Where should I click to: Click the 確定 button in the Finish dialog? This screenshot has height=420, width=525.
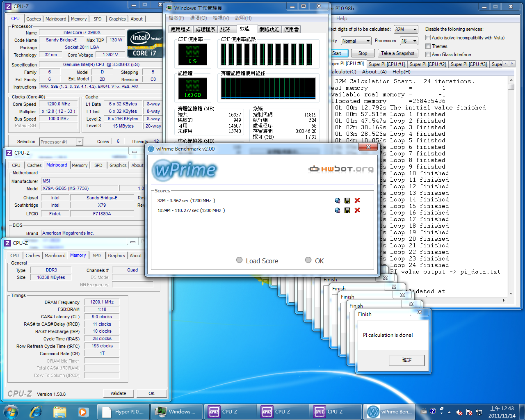pyautogui.click(x=406, y=360)
